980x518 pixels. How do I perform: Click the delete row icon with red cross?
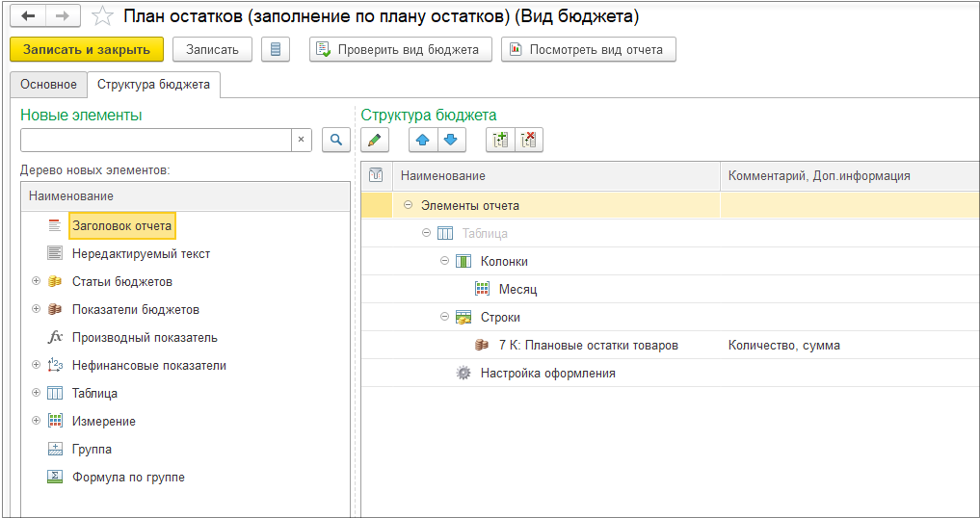point(528,141)
